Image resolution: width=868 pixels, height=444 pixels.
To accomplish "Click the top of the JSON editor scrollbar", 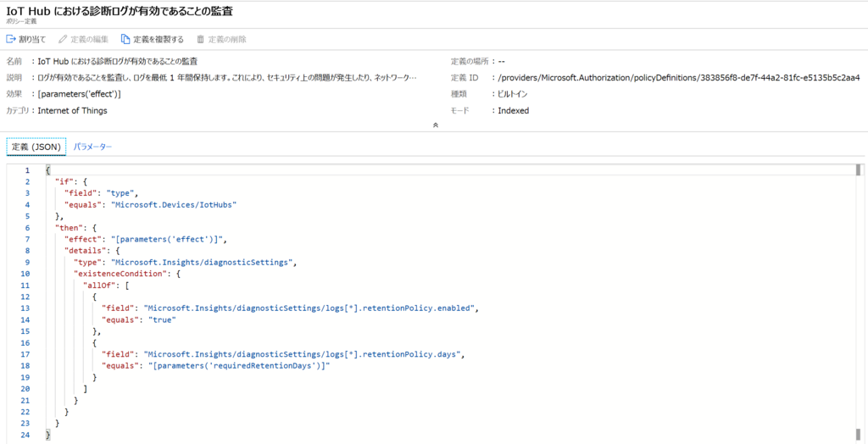I will click(859, 169).
